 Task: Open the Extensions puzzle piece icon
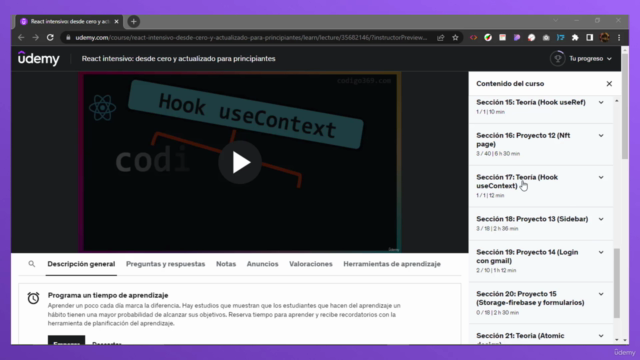(575, 38)
